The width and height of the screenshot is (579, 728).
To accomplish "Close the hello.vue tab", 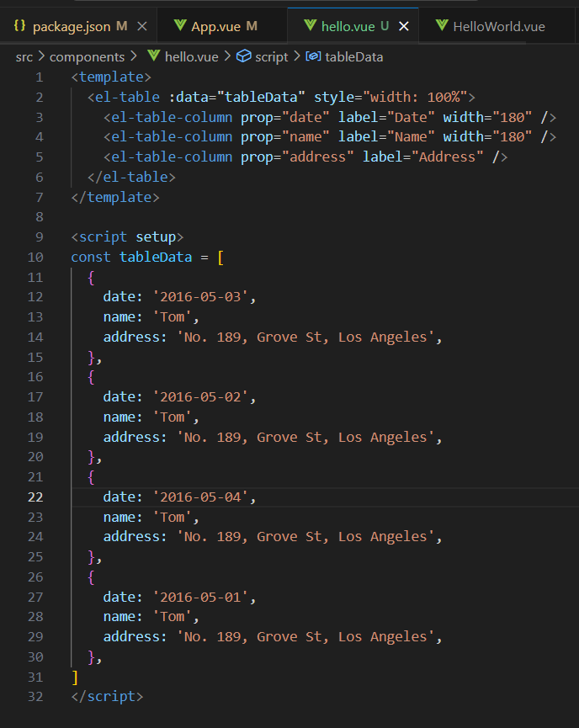I will [404, 26].
